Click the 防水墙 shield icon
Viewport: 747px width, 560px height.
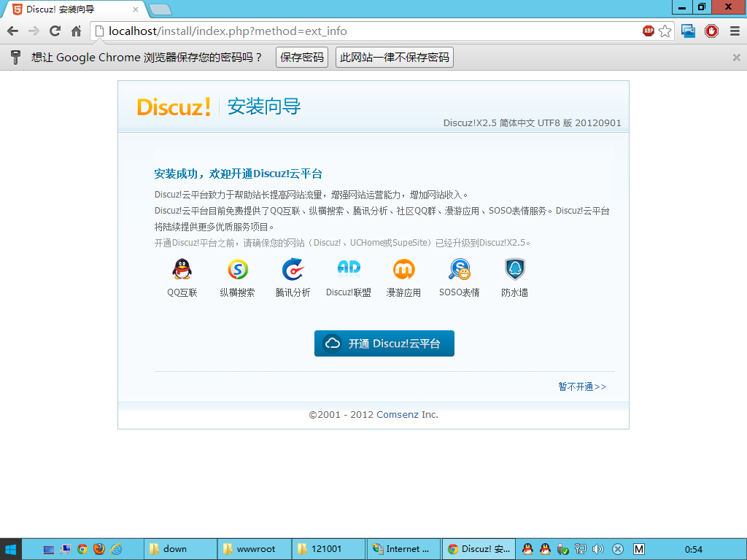point(514,270)
